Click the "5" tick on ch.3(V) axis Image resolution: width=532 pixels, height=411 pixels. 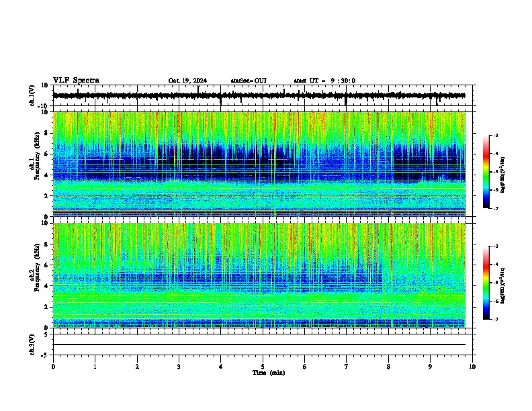[46, 334]
